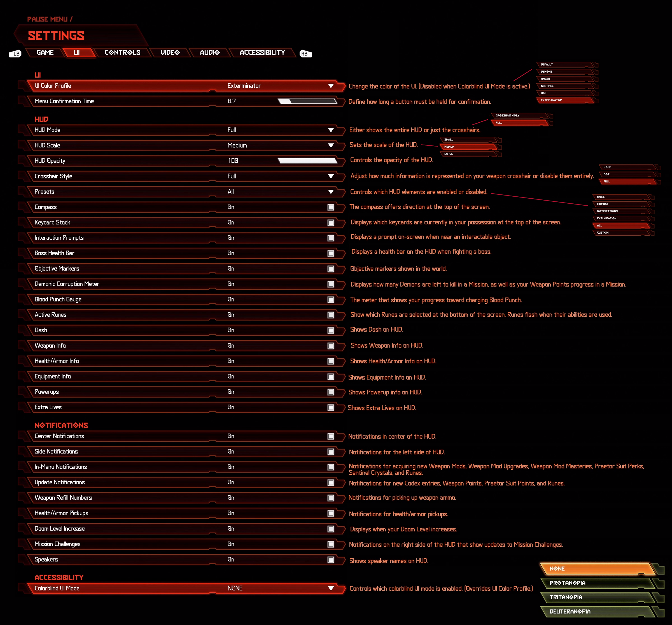Screen dimensions: 672x625
Task: Toggle Health/Armor Pickups checkbox
Action: [x=331, y=514]
